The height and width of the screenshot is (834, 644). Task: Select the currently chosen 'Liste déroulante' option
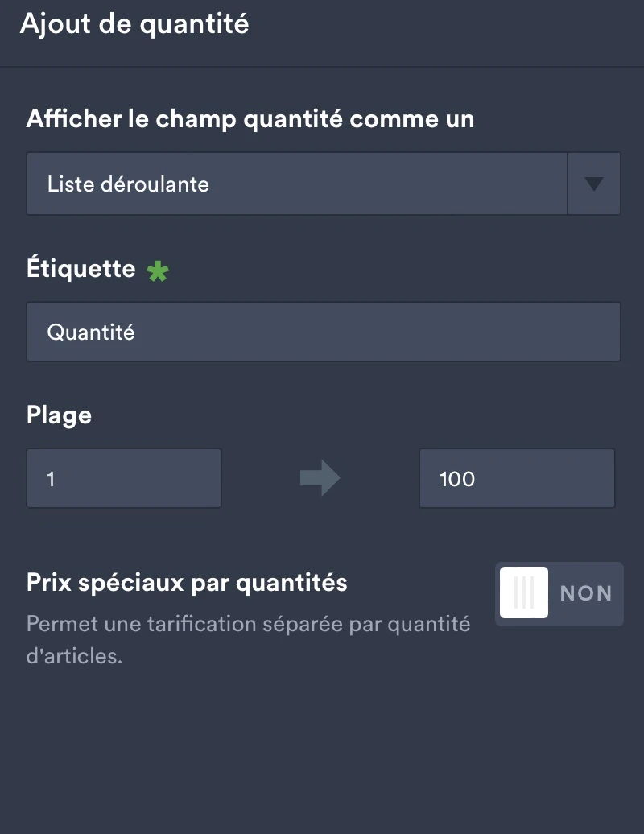point(129,184)
